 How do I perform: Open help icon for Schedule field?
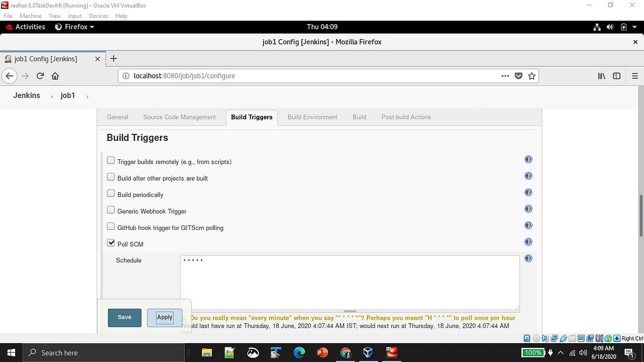click(x=528, y=258)
